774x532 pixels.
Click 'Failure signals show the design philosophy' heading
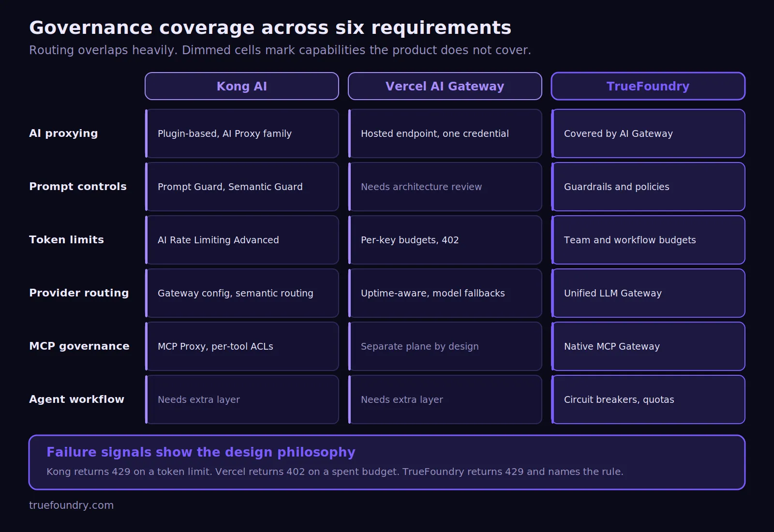click(201, 452)
